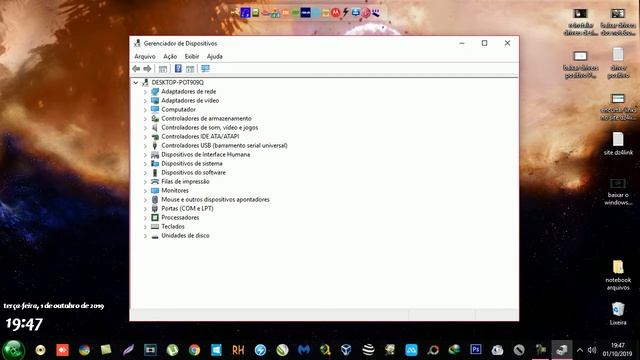Screen dimensions: 640x360
Task: Click the sound icon beside Controladores de som
Action: coord(155,127)
